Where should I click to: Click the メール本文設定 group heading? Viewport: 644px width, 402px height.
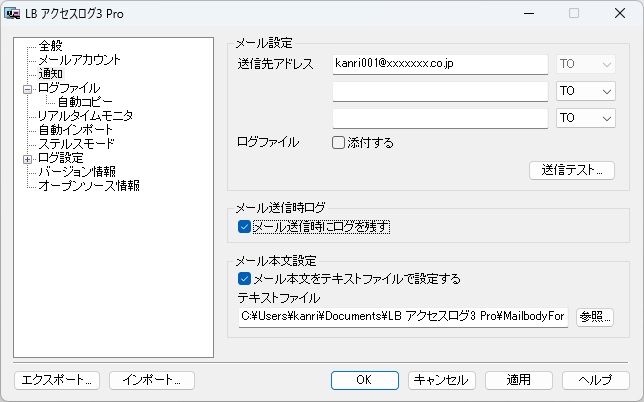pos(276,261)
